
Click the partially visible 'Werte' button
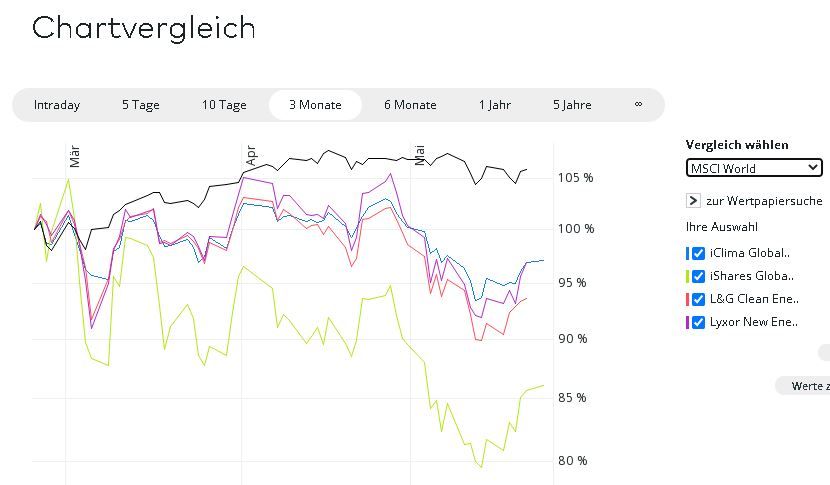[806, 386]
